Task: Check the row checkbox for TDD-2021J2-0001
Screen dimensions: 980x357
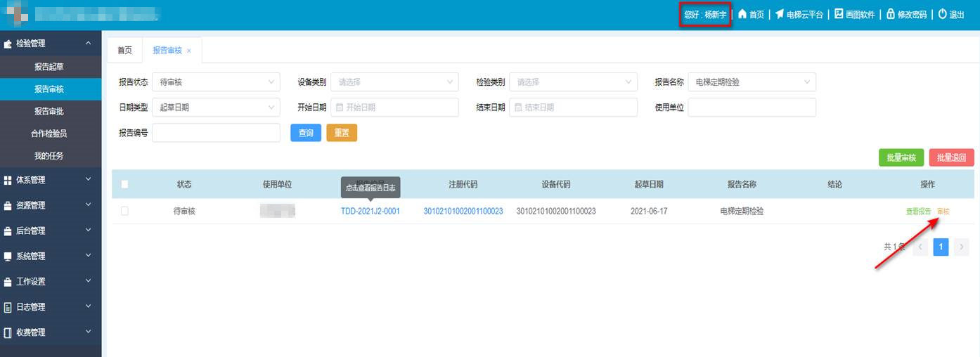Action: tap(124, 211)
